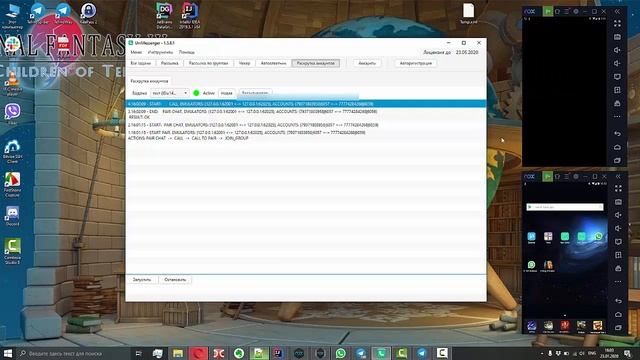The height and width of the screenshot is (360, 640).
Task: Click the more dots in black-screen Nox sidebar
Action: [617, 117]
